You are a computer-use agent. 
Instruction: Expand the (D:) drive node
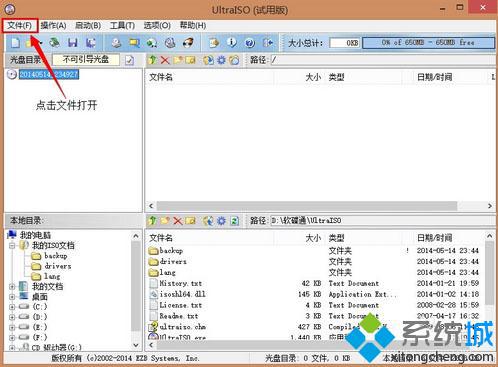pyautogui.click(x=12, y=317)
